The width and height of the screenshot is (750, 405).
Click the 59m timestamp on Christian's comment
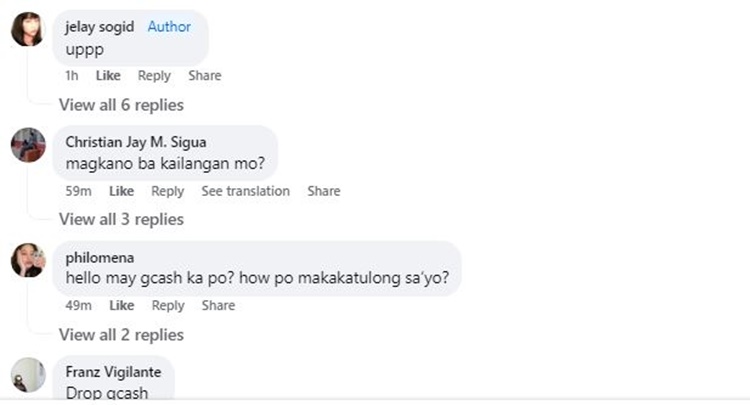pos(79,191)
